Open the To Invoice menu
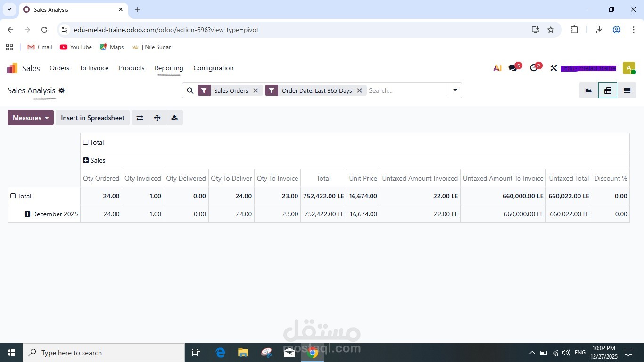 pos(94,68)
